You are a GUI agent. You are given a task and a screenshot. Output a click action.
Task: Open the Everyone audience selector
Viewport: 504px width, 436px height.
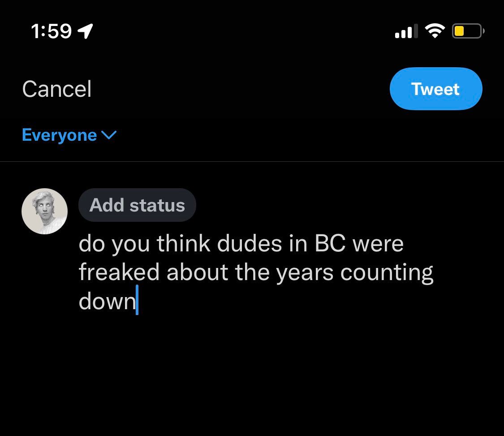pos(69,135)
